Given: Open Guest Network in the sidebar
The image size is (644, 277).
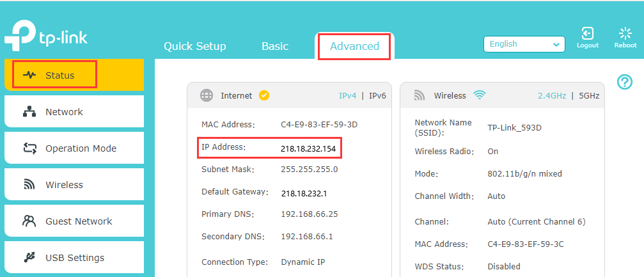Looking at the screenshot, I should [x=78, y=221].
